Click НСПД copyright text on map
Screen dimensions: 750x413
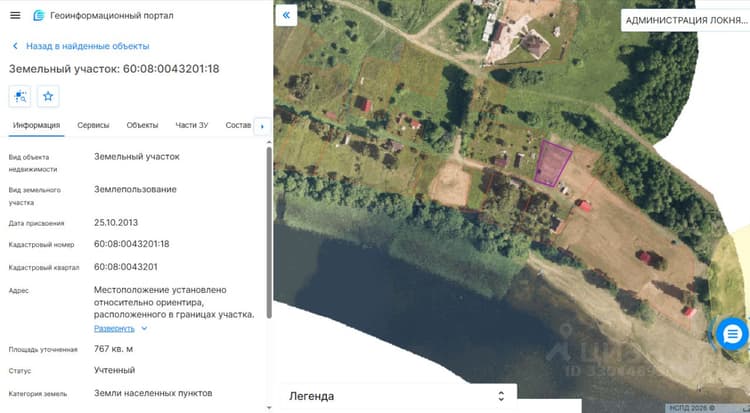tap(692, 408)
